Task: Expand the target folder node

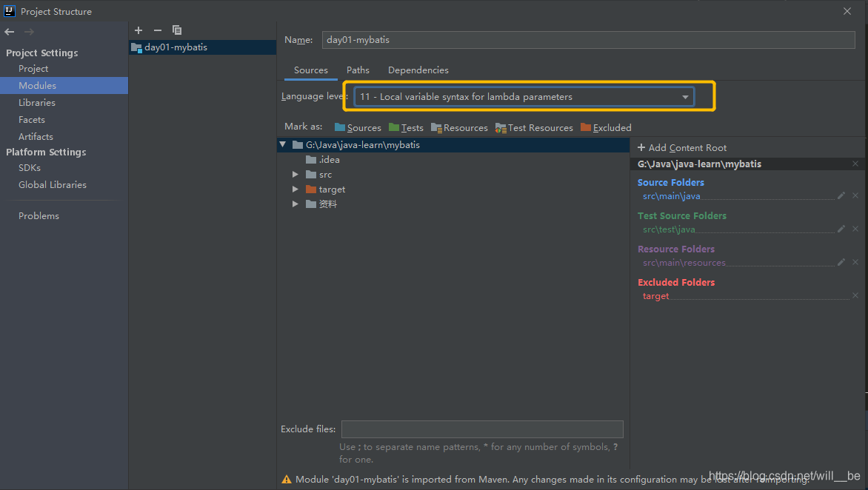Action: click(295, 189)
